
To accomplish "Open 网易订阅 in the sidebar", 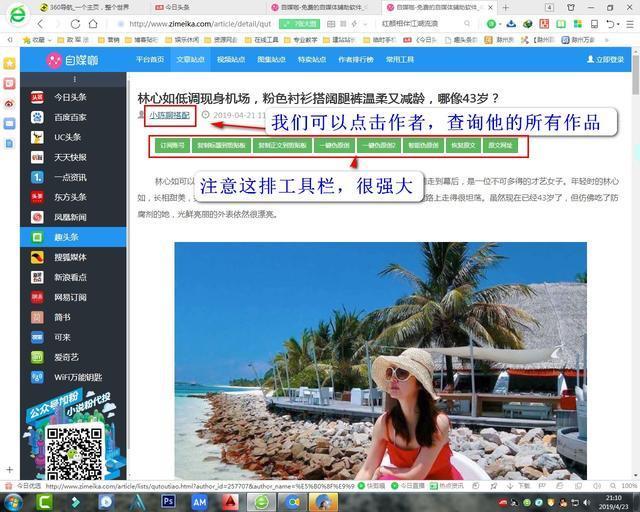I will coord(70,297).
